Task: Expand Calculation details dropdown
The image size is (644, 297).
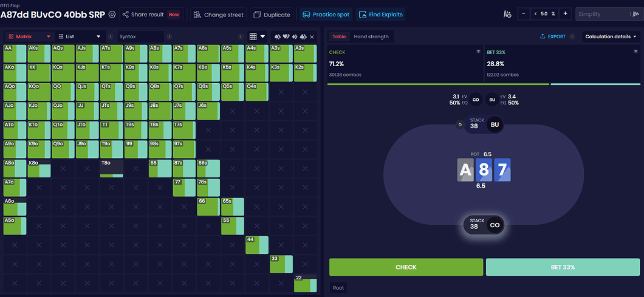Action: point(611,36)
